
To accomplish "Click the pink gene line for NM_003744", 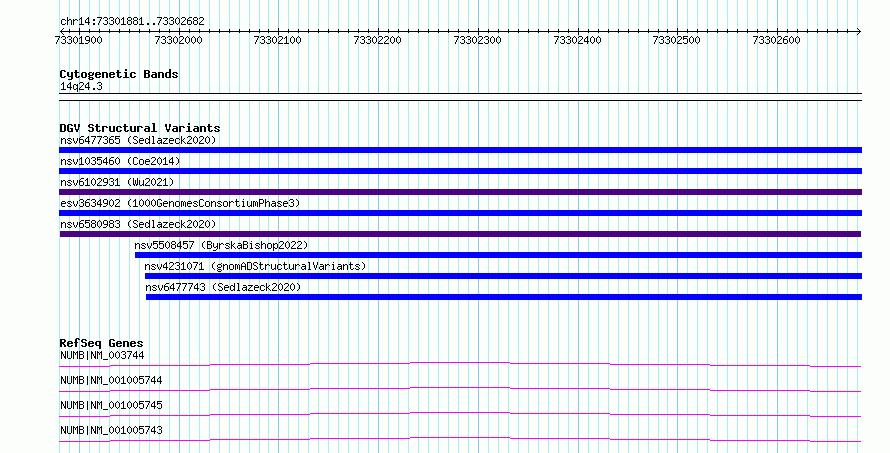I will (x=460, y=364).
